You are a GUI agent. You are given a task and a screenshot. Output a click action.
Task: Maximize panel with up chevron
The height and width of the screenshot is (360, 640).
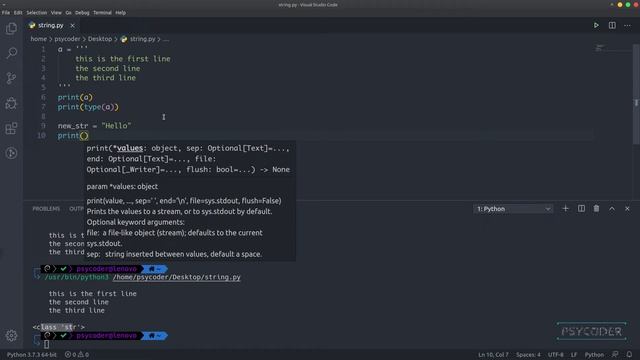tap(612, 209)
